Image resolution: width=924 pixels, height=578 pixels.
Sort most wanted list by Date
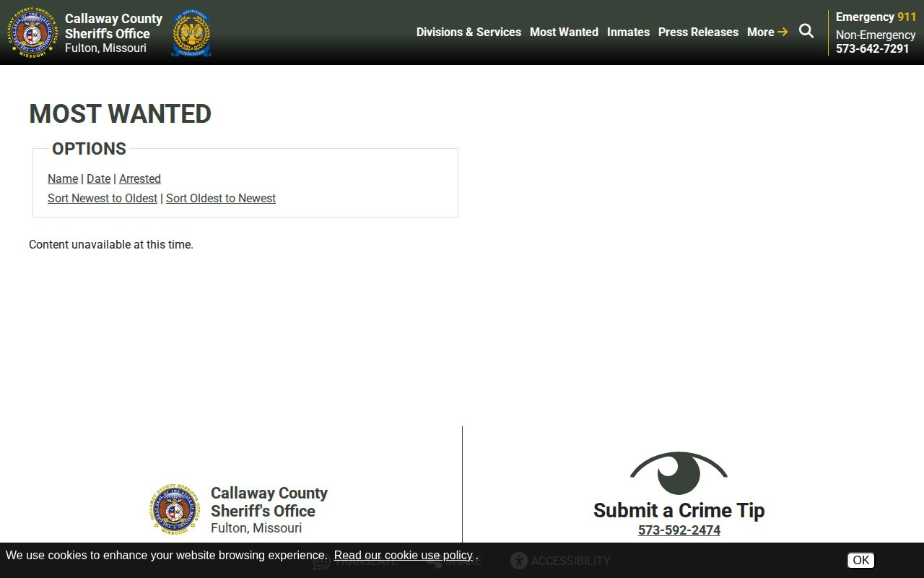coord(98,178)
